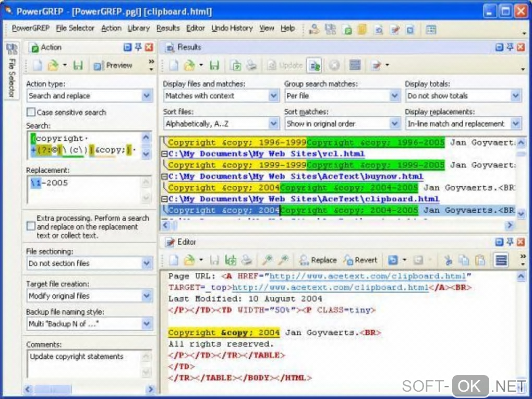The image size is (532, 399).
Task: Toggle the list view button in Results toolbar
Action: click(355, 65)
